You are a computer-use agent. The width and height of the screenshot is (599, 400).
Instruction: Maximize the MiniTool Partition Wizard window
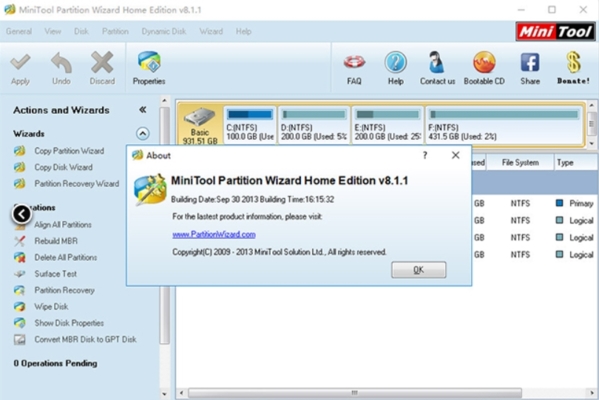pyautogui.click(x=552, y=10)
